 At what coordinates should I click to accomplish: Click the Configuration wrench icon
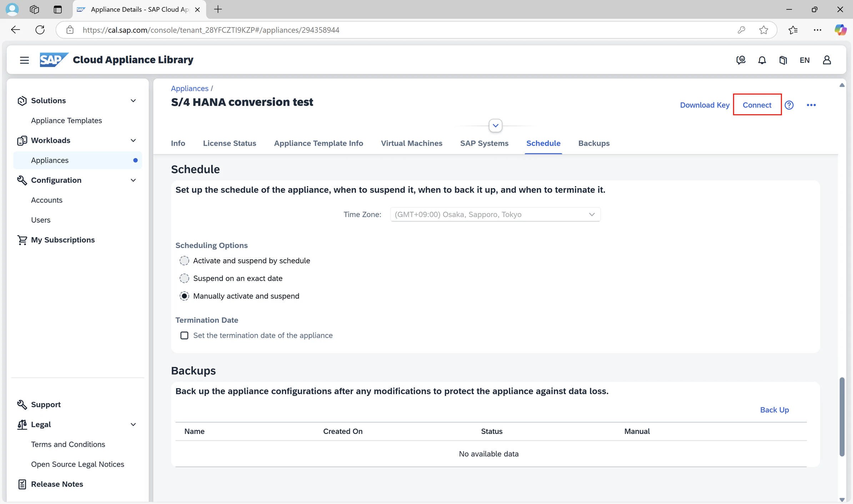(x=22, y=180)
